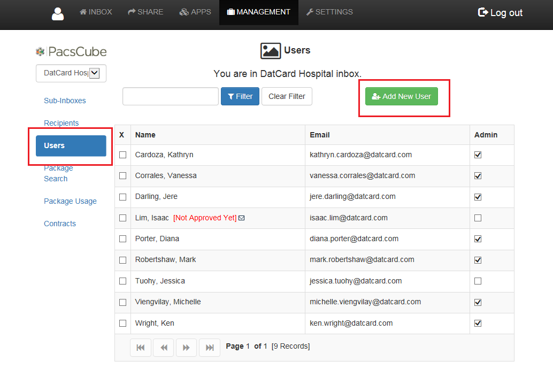
Task: Go to next page of records
Action: [x=186, y=348]
